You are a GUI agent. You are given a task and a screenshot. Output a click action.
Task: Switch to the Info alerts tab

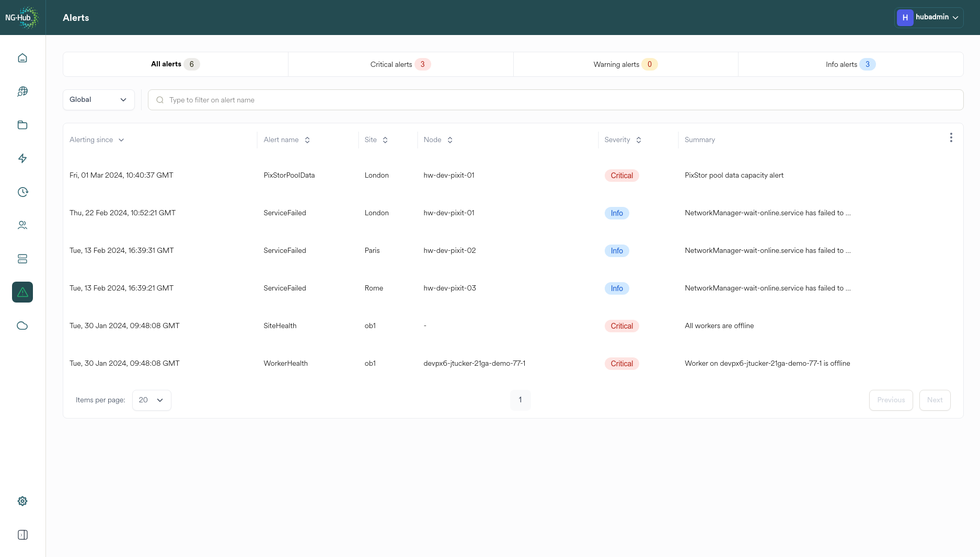click(849, 64)
